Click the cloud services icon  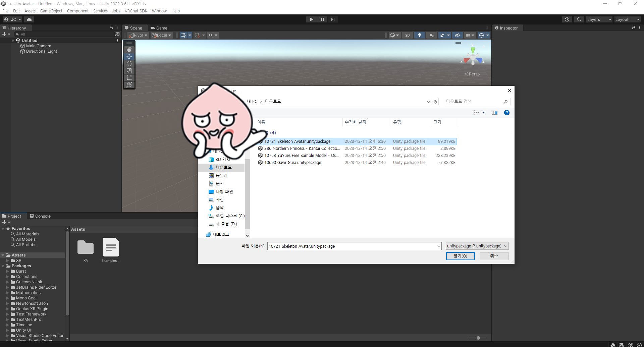pyautogui.click(x=29, y=19)
